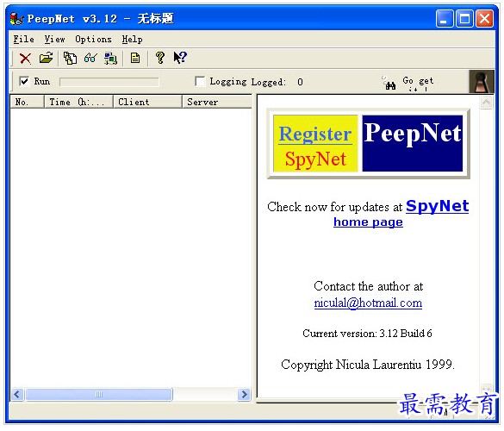The height and width of the screenshot is (431, 504).
Task: Click the network computers toolbar icon
Action: [x=110, y=59]
